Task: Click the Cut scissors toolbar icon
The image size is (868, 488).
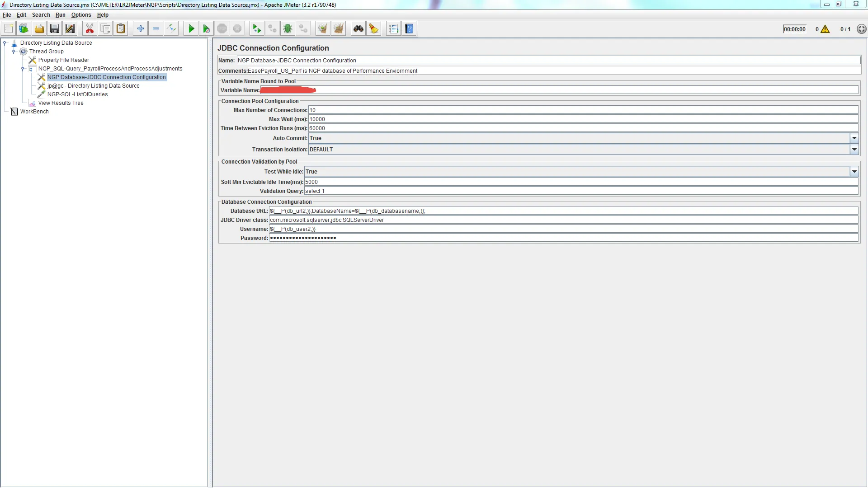Action: (x=90, y=29)
